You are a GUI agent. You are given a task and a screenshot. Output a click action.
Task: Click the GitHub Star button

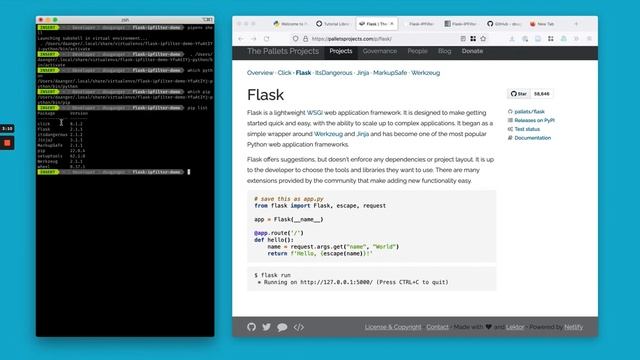(518, 94)
